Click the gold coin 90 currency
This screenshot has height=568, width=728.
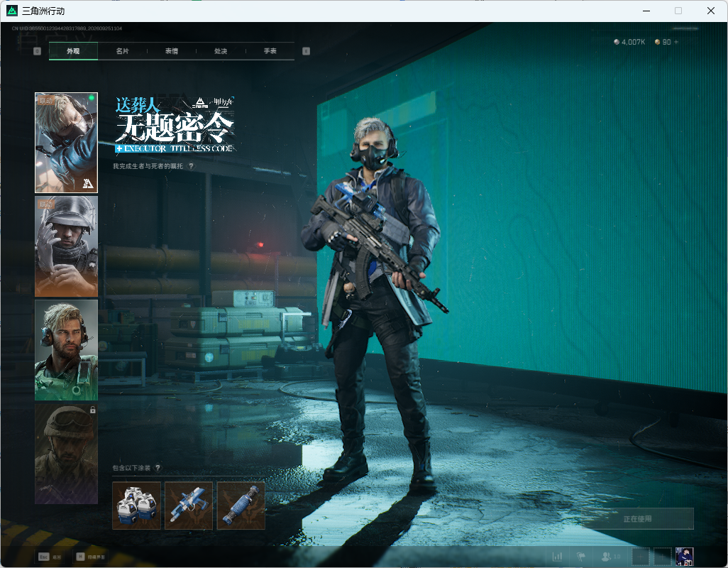[663, 42]
